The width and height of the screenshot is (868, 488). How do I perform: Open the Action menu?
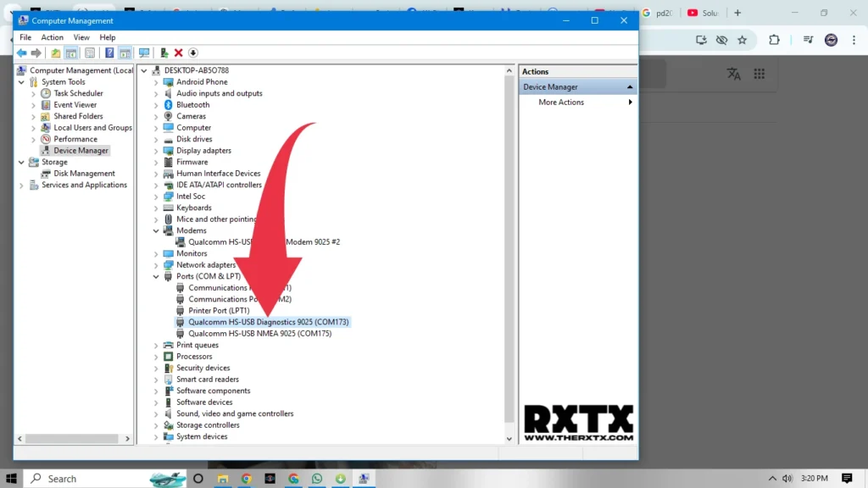tap(53, 37)
